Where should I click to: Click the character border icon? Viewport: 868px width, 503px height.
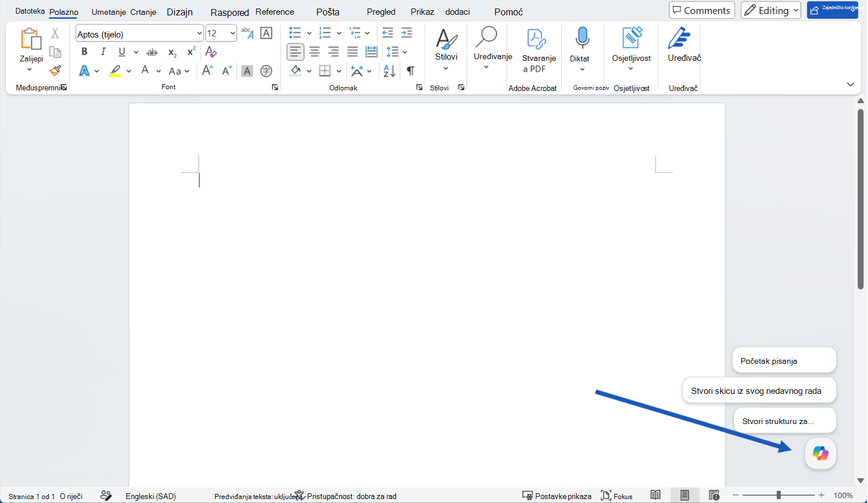click(266, 33)
